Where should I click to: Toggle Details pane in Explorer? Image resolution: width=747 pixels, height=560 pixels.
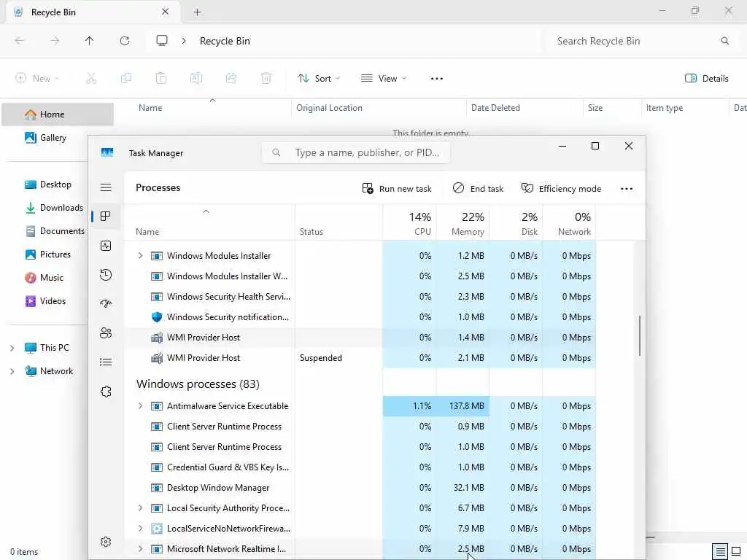(706, 79)
